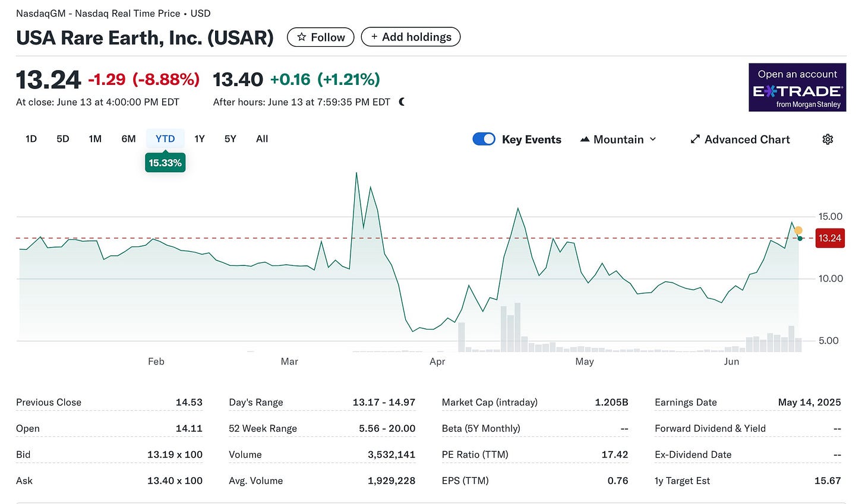Click the -1.29 (-8.88%) change text
The width and height of the screenshot is (865, 504).
(x=144, y=79)
